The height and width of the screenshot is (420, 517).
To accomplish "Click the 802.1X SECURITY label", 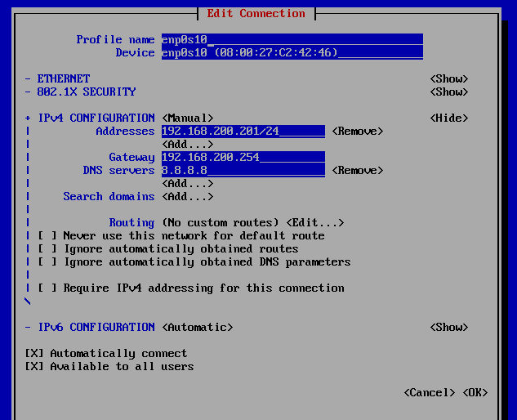I will pyautogui.click(x=87, y=92).
